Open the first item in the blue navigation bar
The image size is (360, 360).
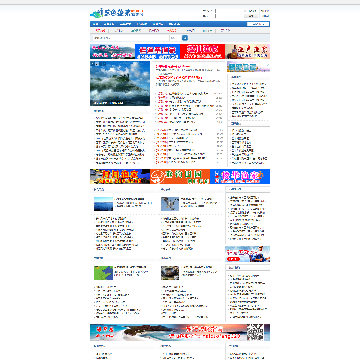96,24
